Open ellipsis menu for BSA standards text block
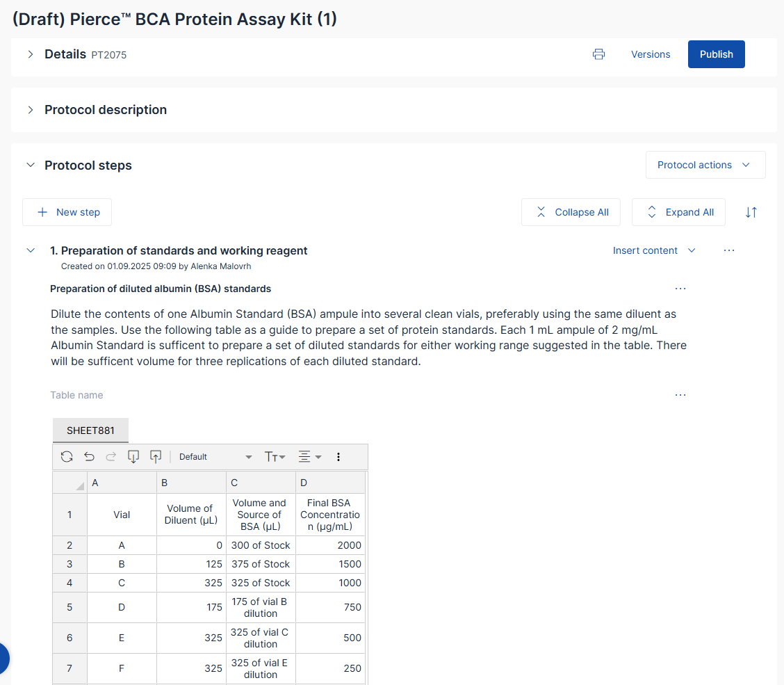The height and width of the screenshot is (685, 784). pyautogui.click(x=680, y=289)
